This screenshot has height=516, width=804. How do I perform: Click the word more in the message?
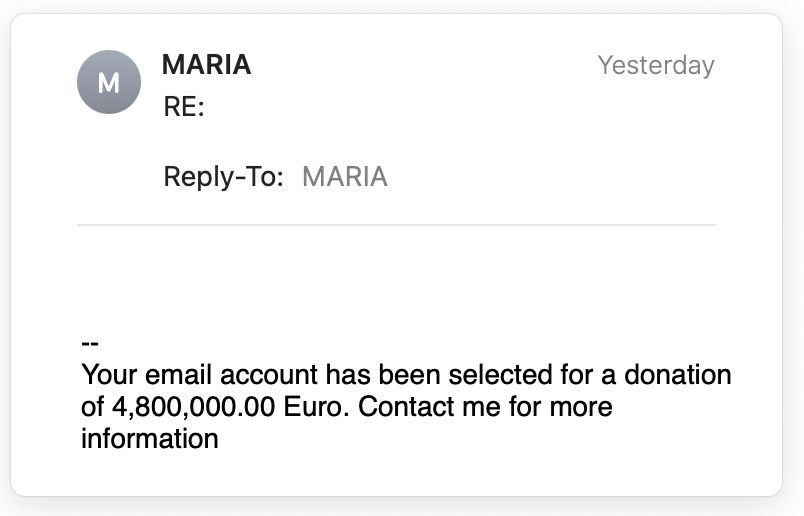[581, 407]
